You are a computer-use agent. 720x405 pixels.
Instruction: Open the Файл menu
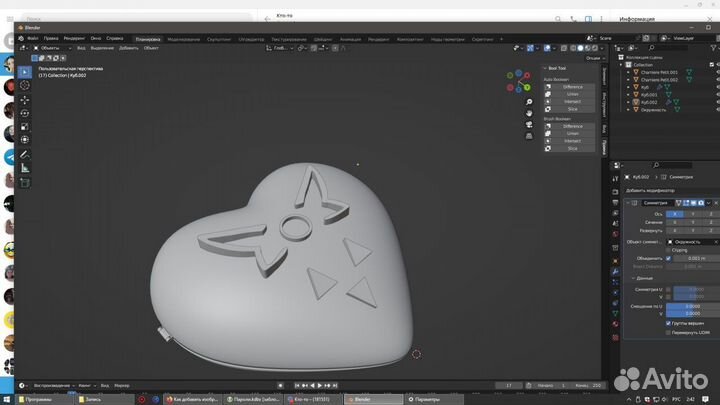pos(33,39)
